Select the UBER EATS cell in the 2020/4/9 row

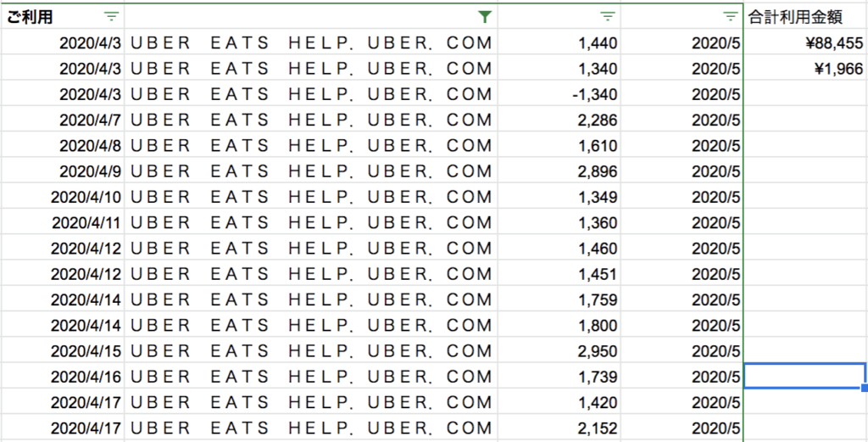click(311, 171)
